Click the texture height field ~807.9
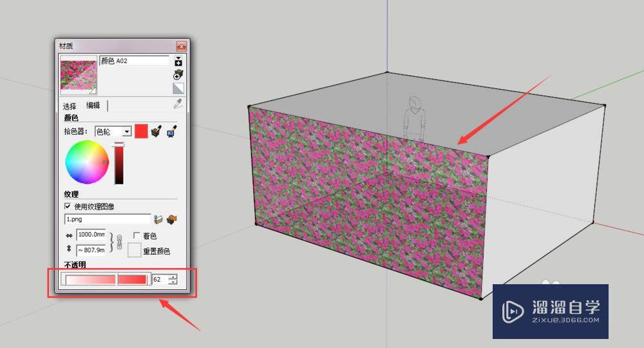 (91, 250)
